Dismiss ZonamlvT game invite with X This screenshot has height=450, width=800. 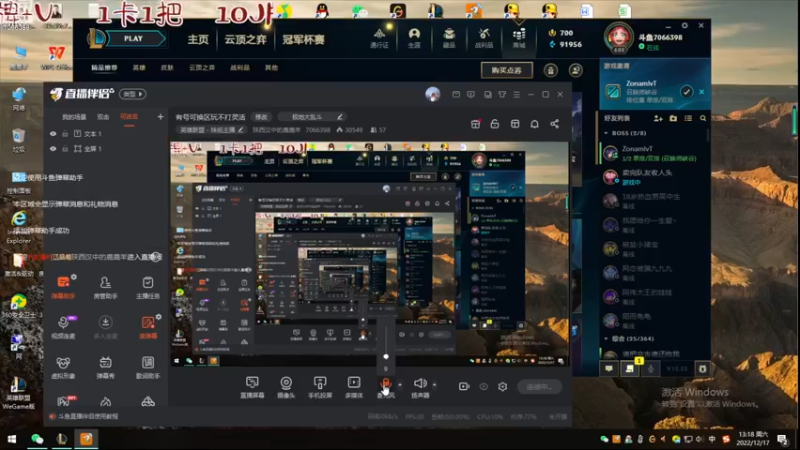tap(702, 92)
